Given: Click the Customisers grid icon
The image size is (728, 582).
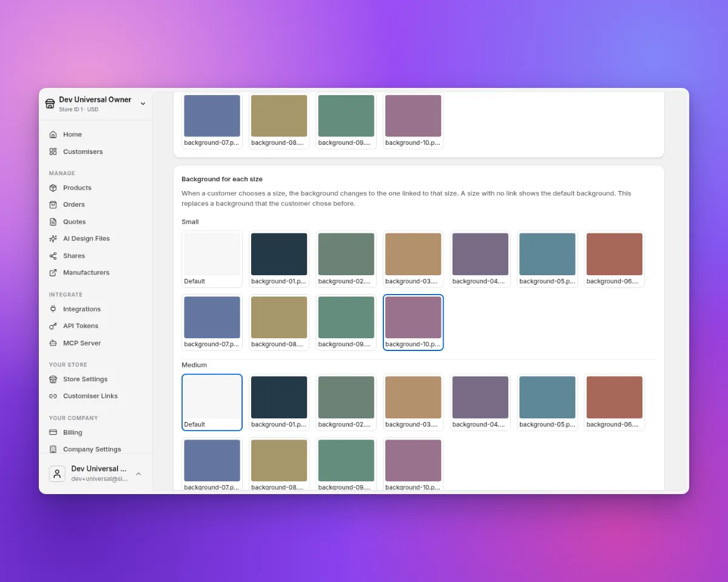Looking at the screenshot, I should pos(53,152).
